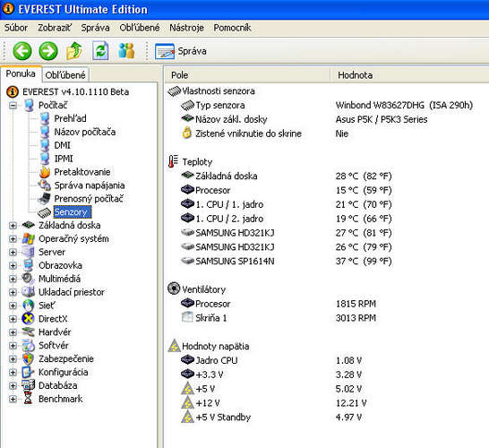Screen dimensions: 489x448
Task: Select the Typ senzora row
Action: click(x=327, y=105)
